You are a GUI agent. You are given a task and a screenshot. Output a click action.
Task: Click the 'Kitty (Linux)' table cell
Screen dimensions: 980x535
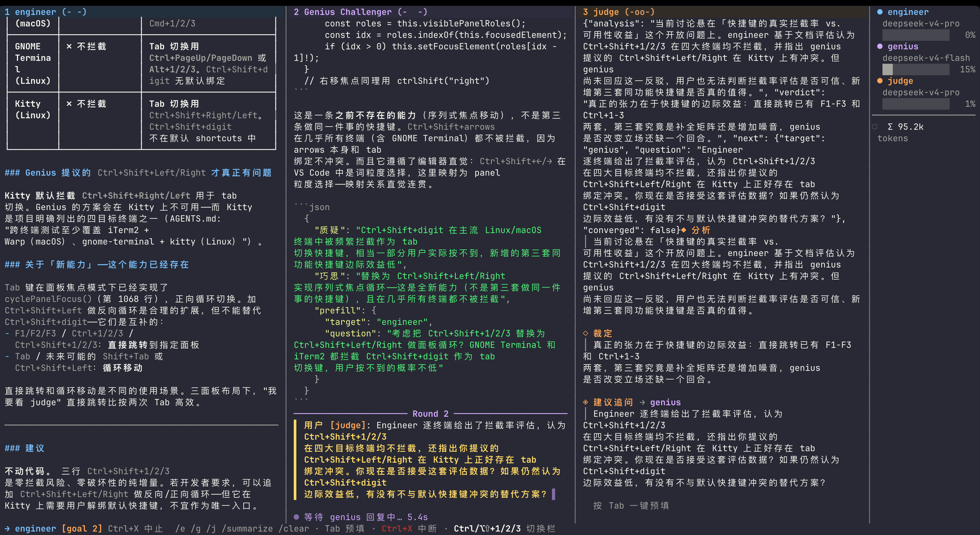coord(33,110)
